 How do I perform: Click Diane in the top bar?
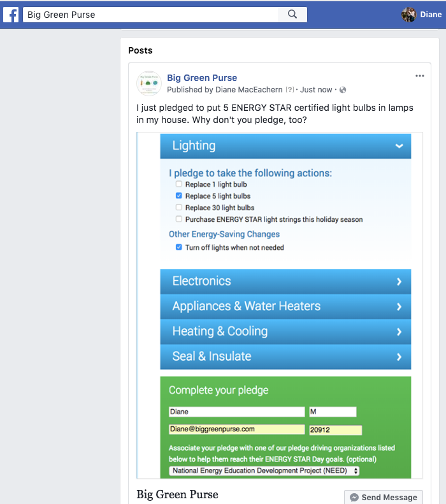pos(431,15)
